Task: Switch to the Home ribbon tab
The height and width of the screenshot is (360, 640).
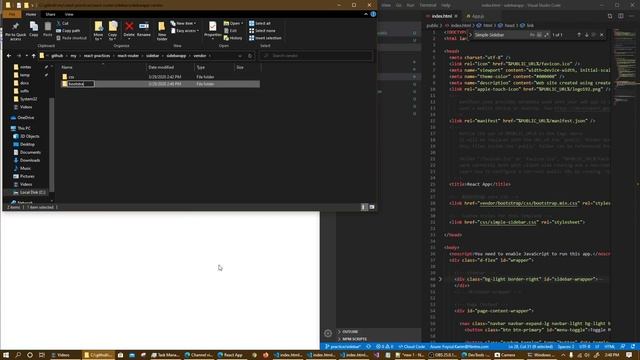Action: (x=31, y=14)
